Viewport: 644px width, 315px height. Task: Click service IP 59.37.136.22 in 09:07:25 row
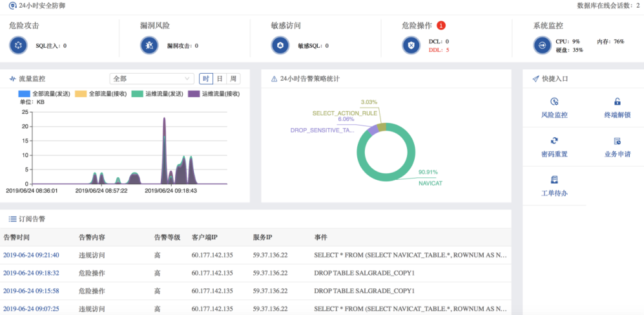pyautogui.click(x=270, y=309)
